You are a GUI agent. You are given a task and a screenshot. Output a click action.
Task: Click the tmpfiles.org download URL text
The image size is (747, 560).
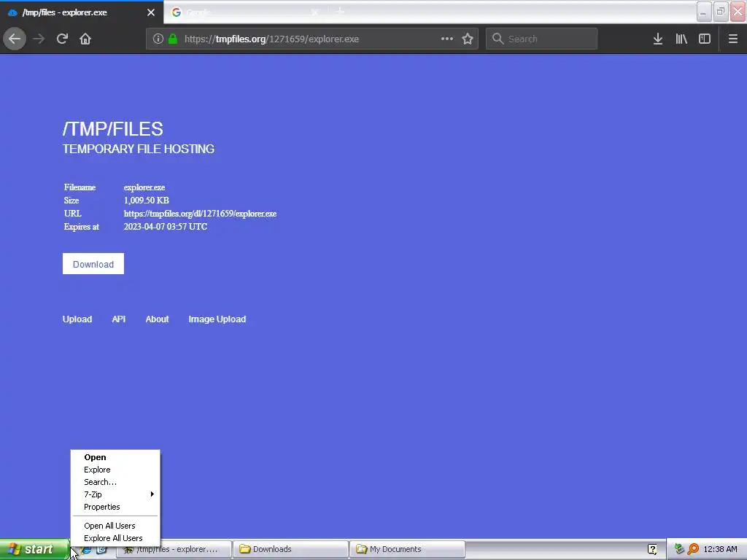tap(200, 214)
